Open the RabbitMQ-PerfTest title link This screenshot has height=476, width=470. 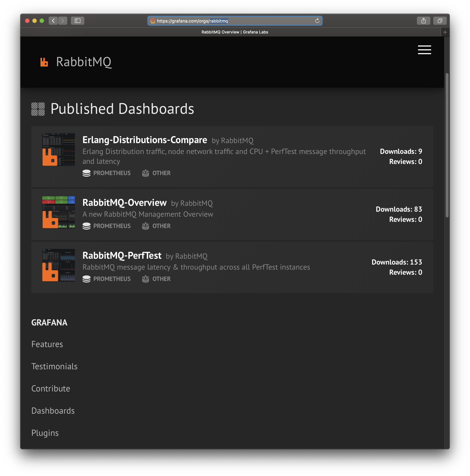click(x=122, y=255)
